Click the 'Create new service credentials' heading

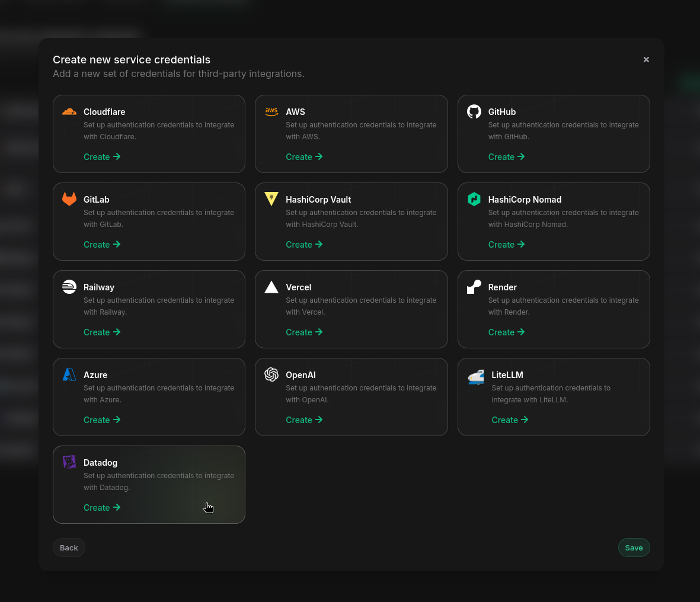point(132,60)
